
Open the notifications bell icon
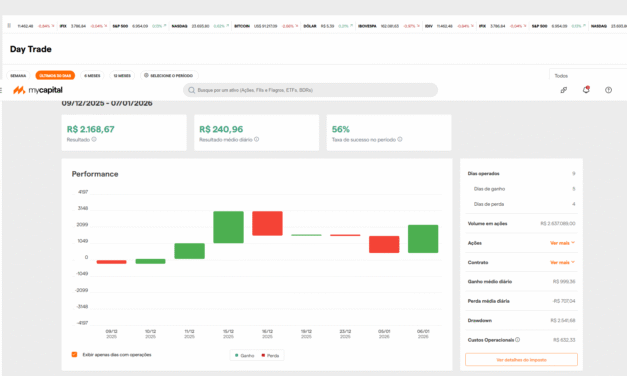586,90
